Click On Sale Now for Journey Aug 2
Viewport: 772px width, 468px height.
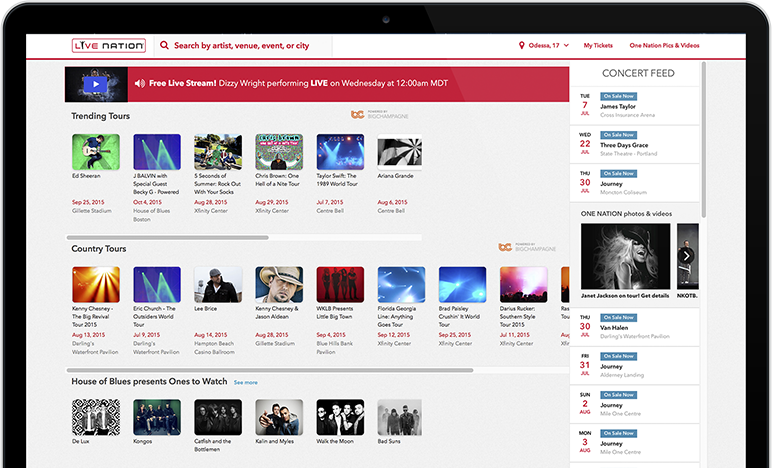click(618, 395)
